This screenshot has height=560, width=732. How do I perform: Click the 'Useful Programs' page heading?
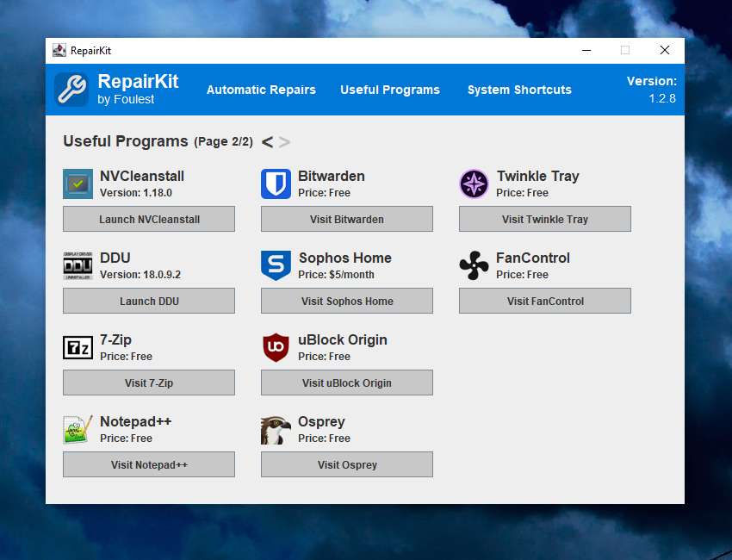coord(126,141)
